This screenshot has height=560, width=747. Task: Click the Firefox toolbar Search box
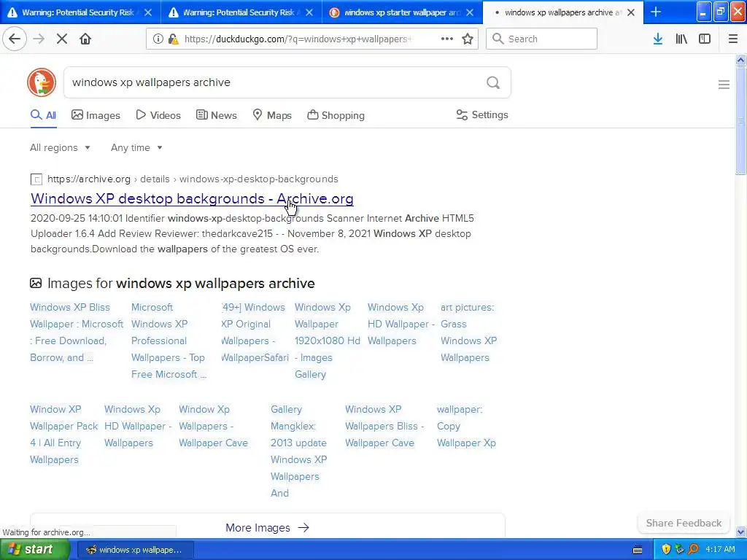(542, 39)
